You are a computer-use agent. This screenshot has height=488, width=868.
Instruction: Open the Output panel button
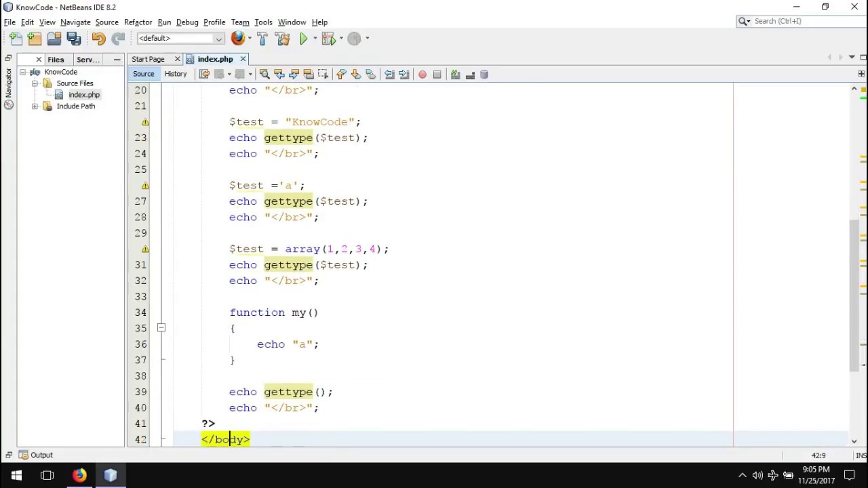(x=35, y=455)
